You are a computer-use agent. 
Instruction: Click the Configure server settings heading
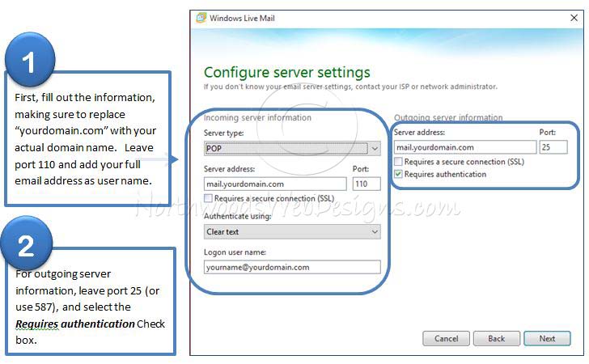[x=286, y=73]
